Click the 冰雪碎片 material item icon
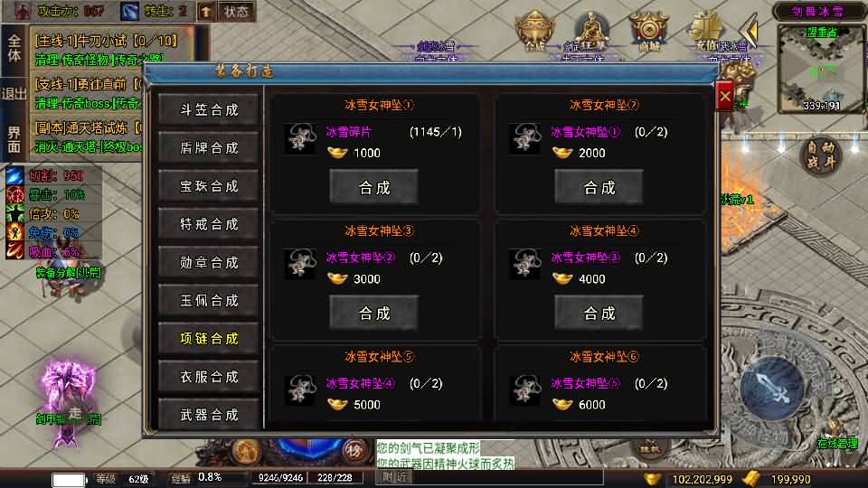868x488 pixels. click(x=300, y=138)
